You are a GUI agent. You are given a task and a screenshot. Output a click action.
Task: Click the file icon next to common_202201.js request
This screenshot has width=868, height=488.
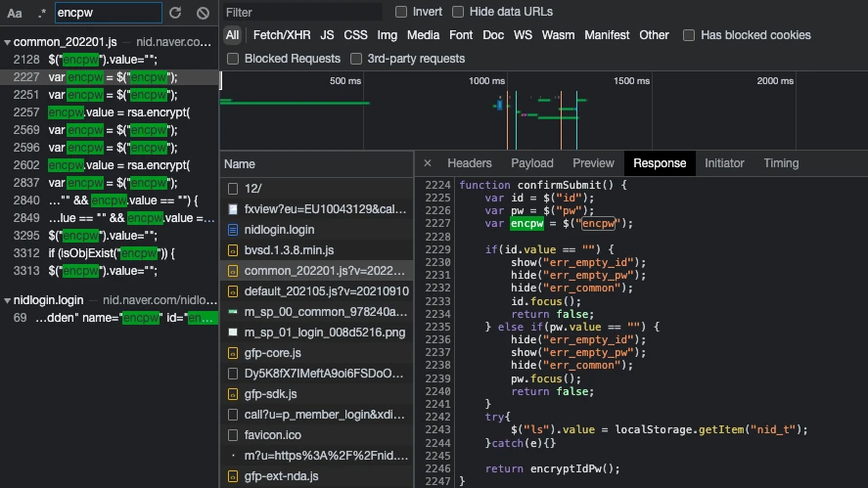click(233, 271)
